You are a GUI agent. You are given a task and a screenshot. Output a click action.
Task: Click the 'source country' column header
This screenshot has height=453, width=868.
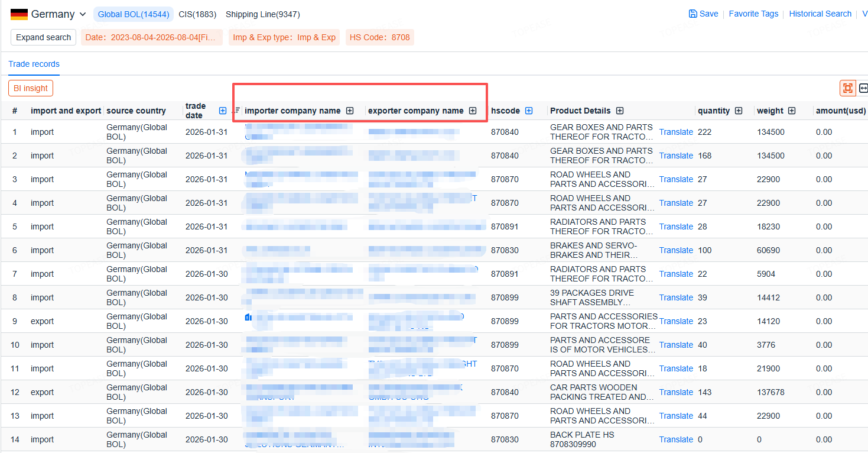click(136, 111)
